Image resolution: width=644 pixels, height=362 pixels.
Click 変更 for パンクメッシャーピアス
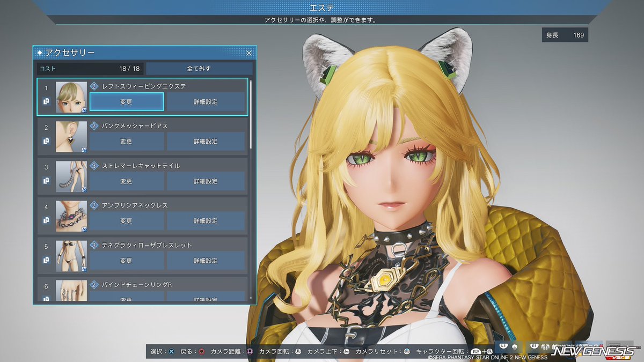tap(126, 142)
